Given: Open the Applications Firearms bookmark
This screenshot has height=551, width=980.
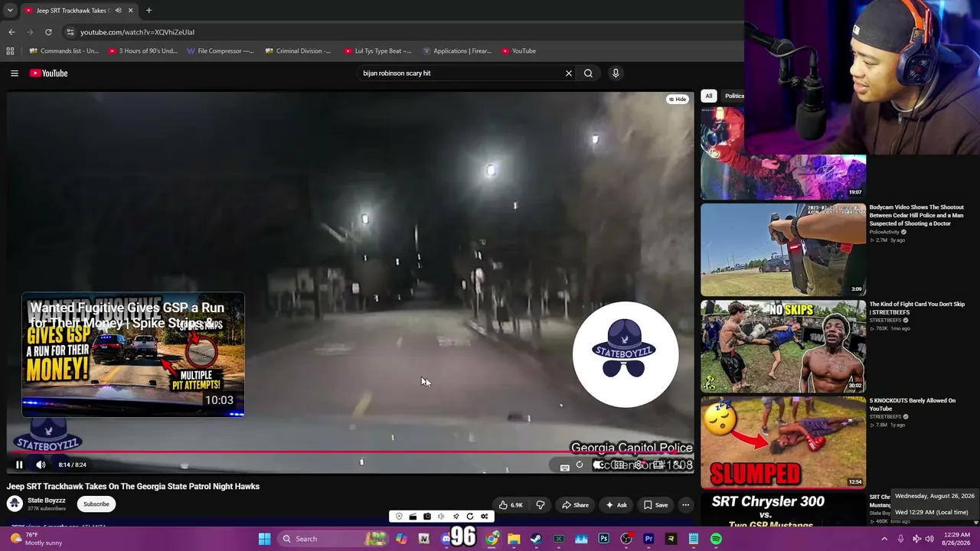Looking at the screenshot, I should (x=457, y=51).
